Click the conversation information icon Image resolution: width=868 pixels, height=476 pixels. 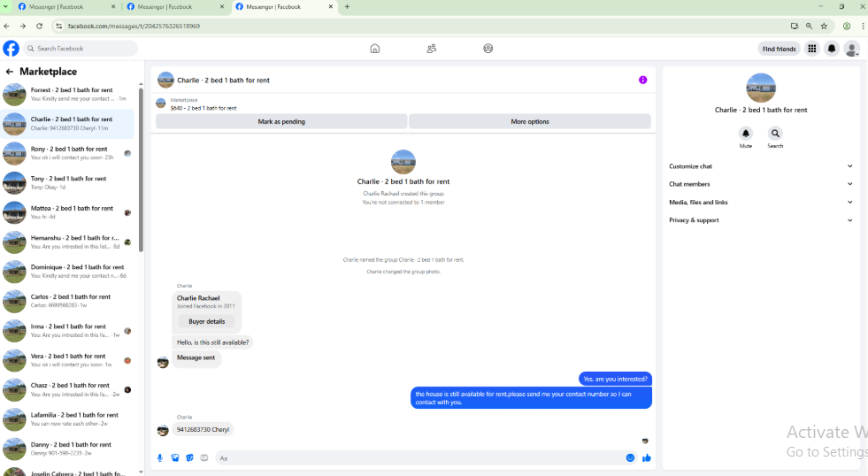tap(642, 80)
